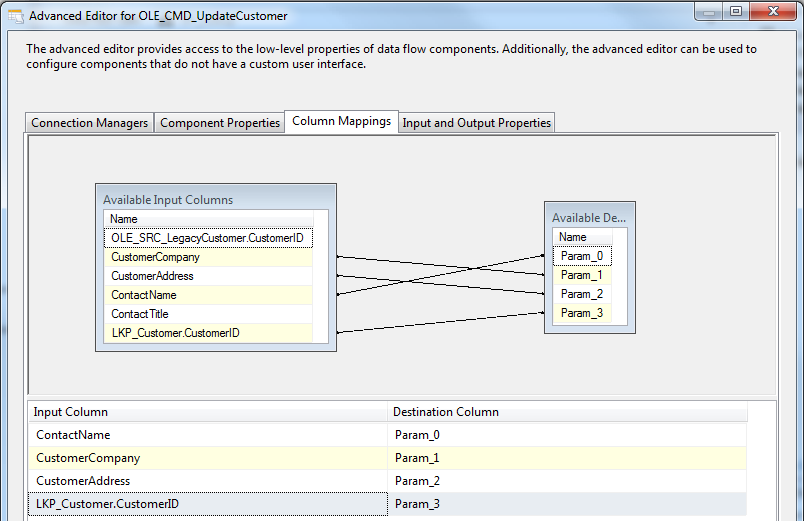Select Param_2 in Available Destination Columns
The height and width of the screenshot is (521, 804).
582,294
